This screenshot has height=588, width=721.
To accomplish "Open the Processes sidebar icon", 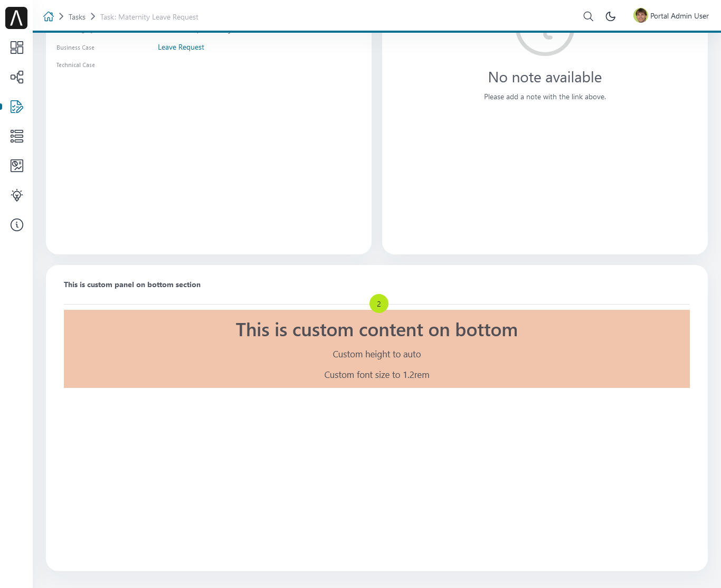I will pos(17,77).
